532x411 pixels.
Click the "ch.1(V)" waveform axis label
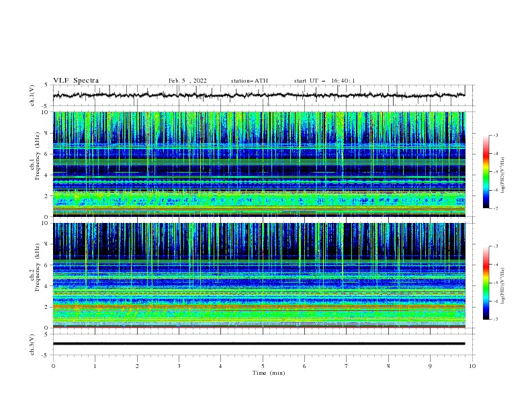coord(32,95)
